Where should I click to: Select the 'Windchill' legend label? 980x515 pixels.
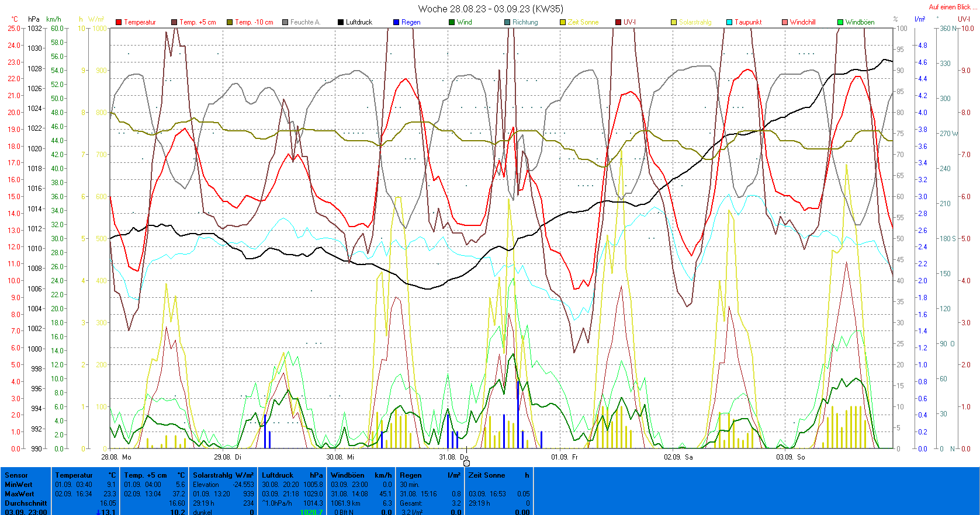(803, 22)
